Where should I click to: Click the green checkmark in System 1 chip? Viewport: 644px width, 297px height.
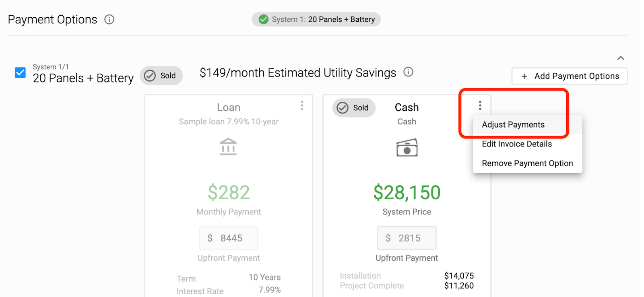point(264,19)
